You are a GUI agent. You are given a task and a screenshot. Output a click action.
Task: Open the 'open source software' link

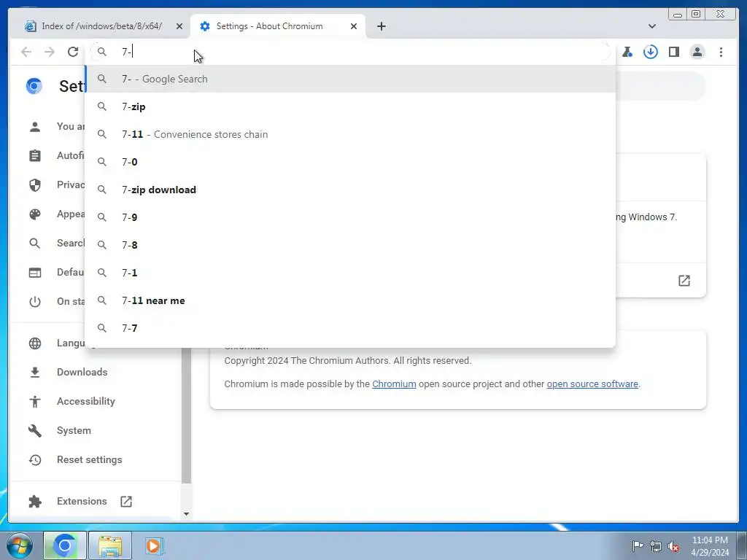click(x=592, y=384)
